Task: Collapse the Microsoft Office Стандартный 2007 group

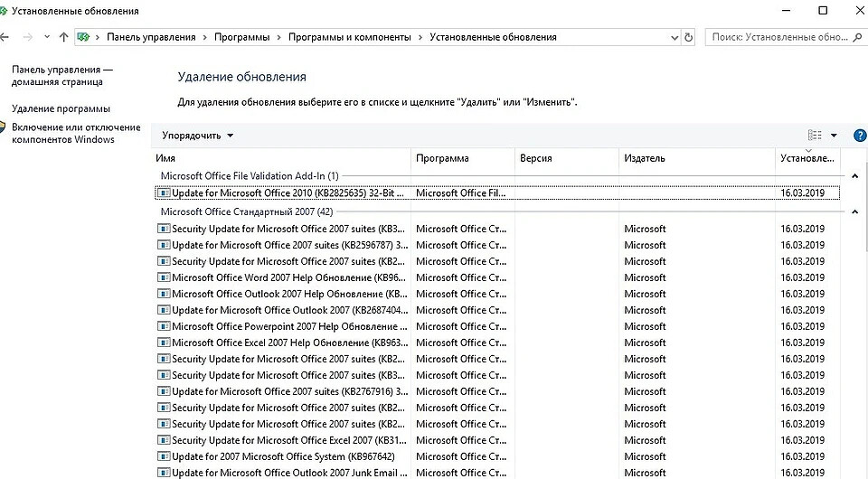Action: [855, 212]
